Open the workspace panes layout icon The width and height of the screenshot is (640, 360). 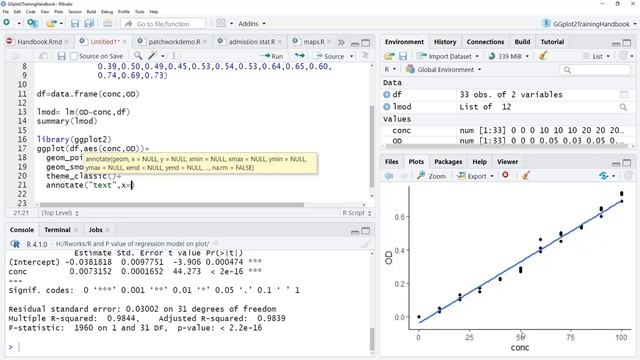(221, 23)
